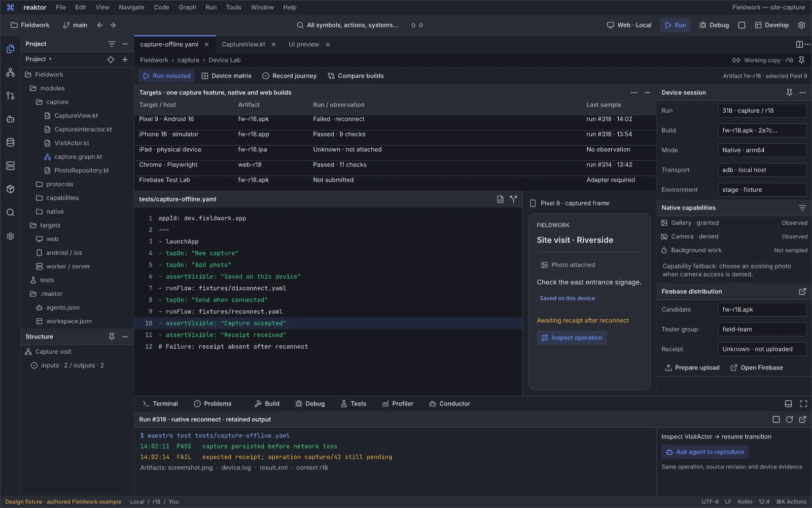Open the Project files sidebar icon

[x=10, y=49]
